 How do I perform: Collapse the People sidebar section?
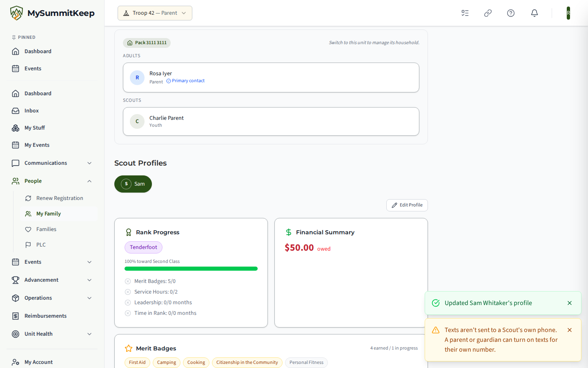coord(52,181)
